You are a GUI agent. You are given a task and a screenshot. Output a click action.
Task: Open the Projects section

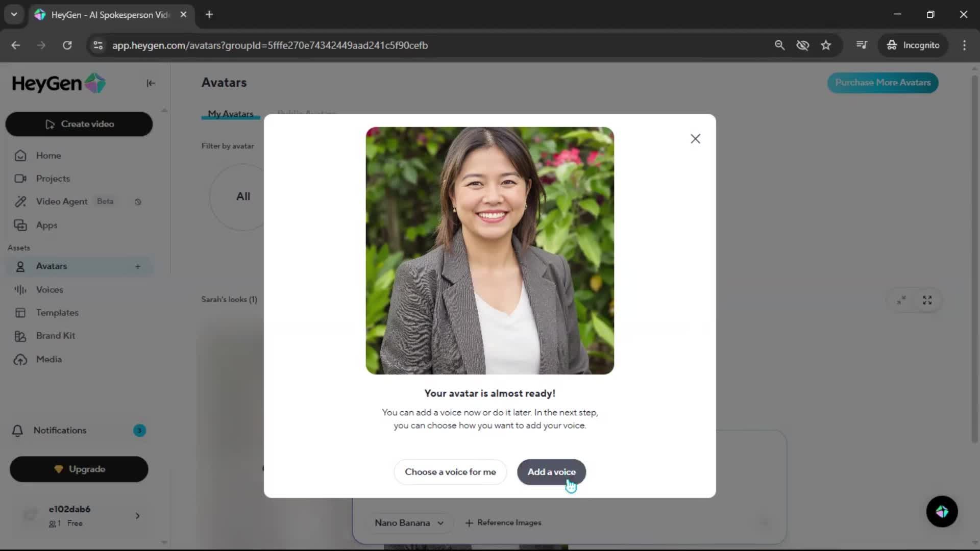pos(53,179)
